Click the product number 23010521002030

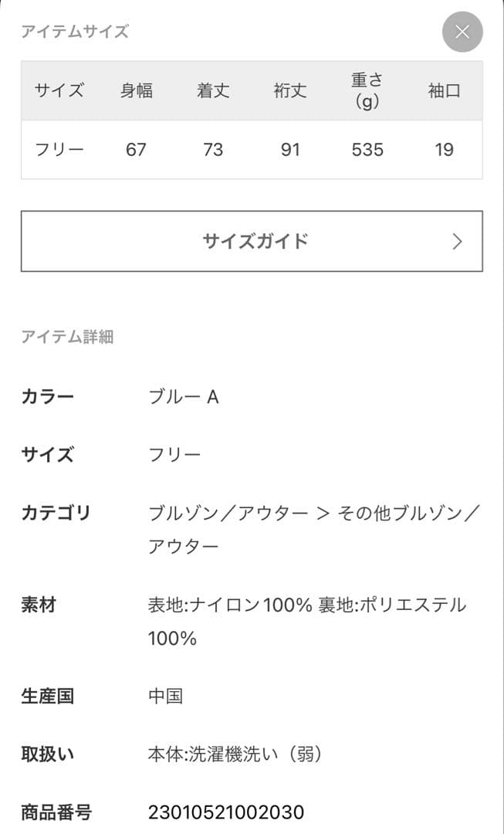226,812
